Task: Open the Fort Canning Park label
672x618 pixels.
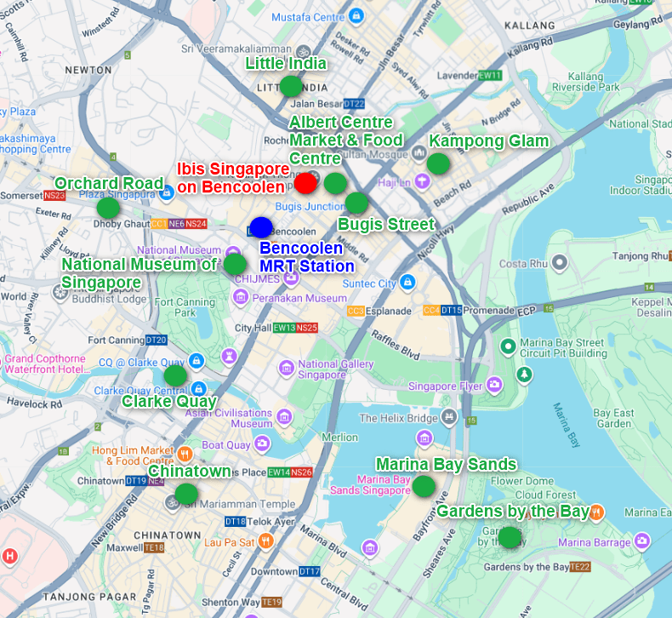Action: tap(179, 307)
